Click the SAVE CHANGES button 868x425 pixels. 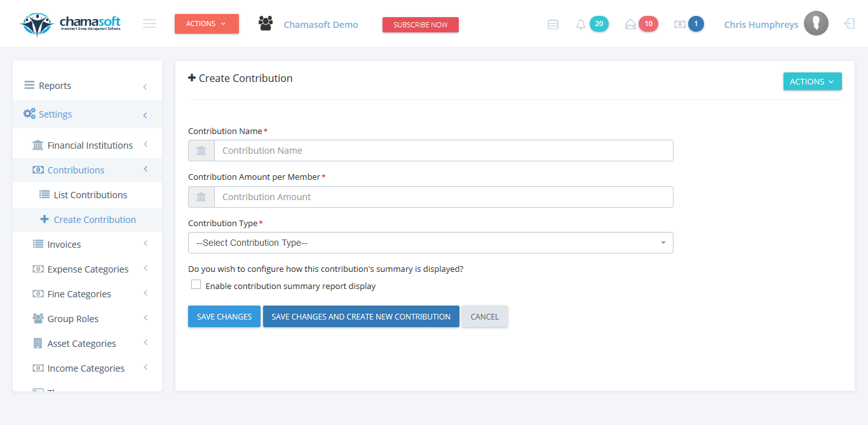(x=224, y=316)
